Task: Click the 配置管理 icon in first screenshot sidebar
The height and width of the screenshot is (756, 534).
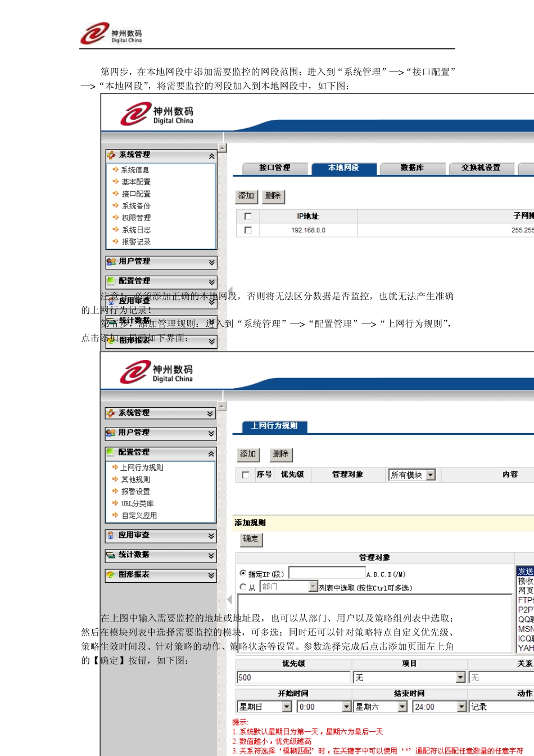Action: tap(111, 281)
